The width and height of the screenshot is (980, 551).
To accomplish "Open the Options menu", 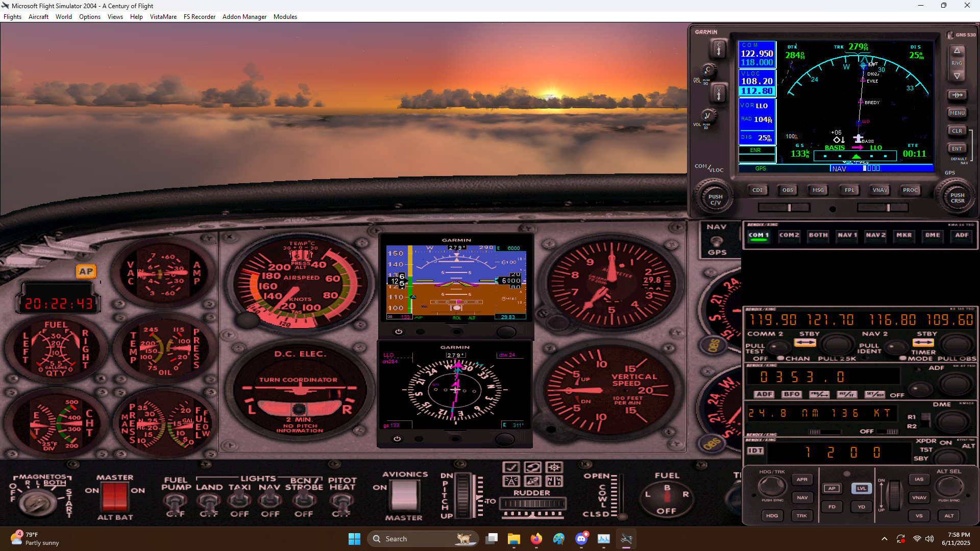I will [x=90, y=17].
